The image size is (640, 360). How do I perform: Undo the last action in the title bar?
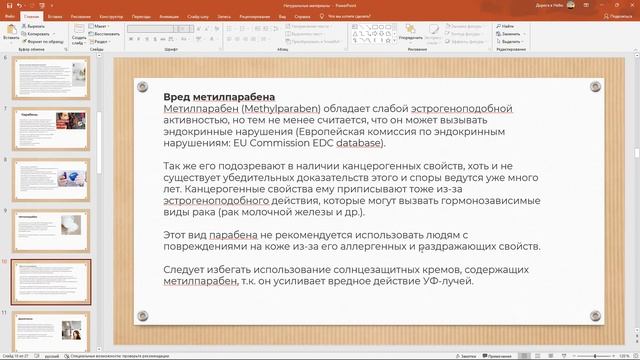click(x=19, y=6)
